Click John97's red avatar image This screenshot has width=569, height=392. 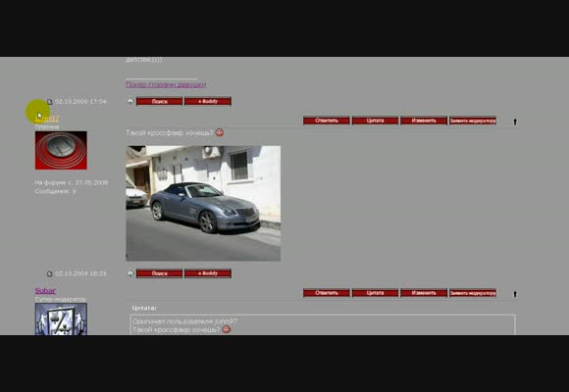[61, 151]
